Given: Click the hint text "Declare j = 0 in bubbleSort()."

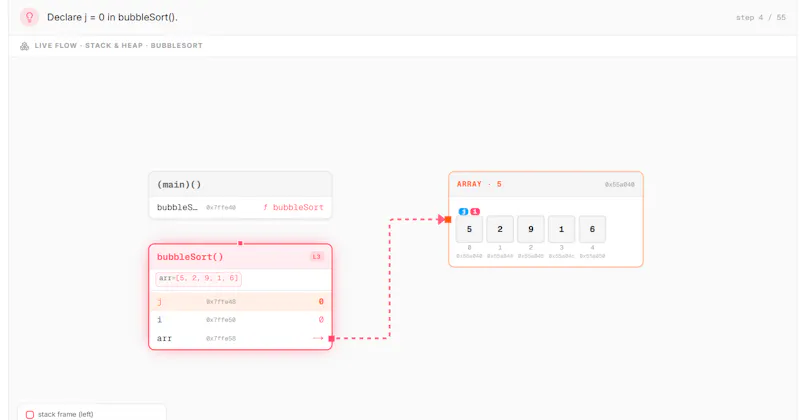Looking at the screenshot, I should [112, 17].
